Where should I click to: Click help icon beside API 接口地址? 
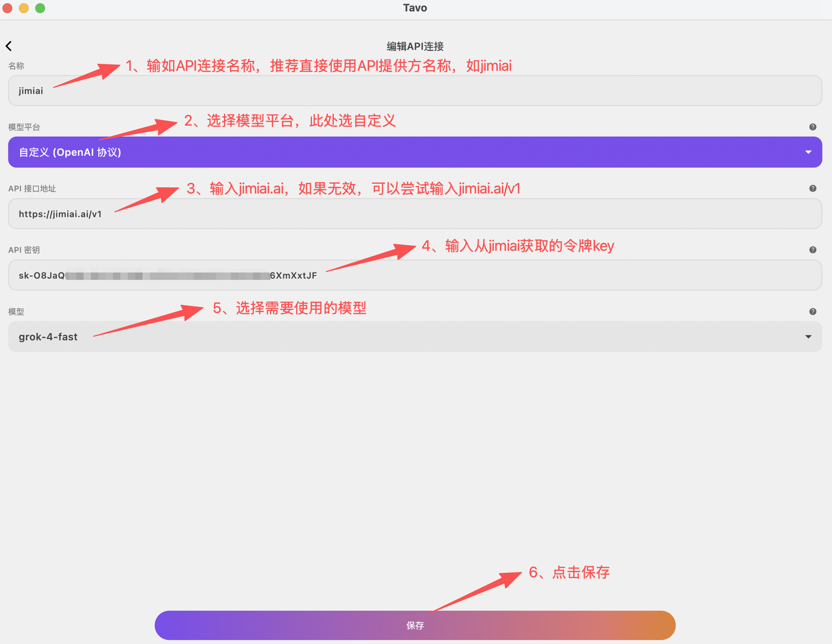[x=813, y=188]
